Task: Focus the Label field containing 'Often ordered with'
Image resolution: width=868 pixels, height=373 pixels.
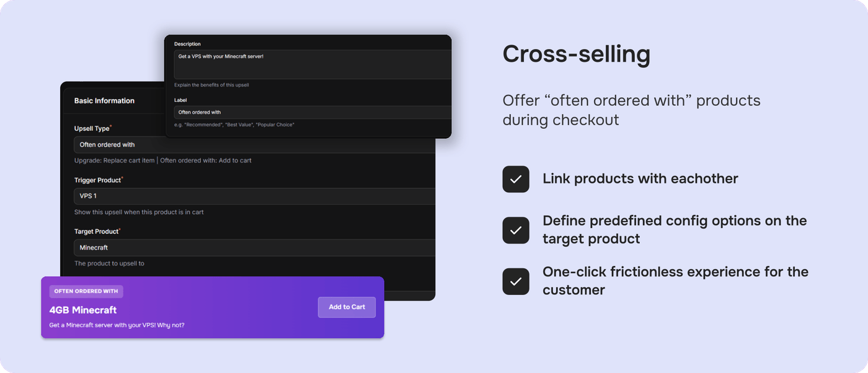Action: [312, 112]
